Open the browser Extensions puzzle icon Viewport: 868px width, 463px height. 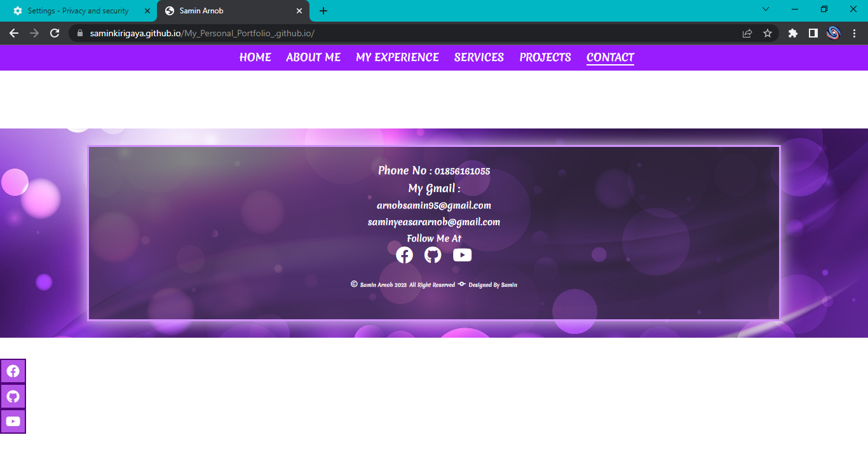792,33
